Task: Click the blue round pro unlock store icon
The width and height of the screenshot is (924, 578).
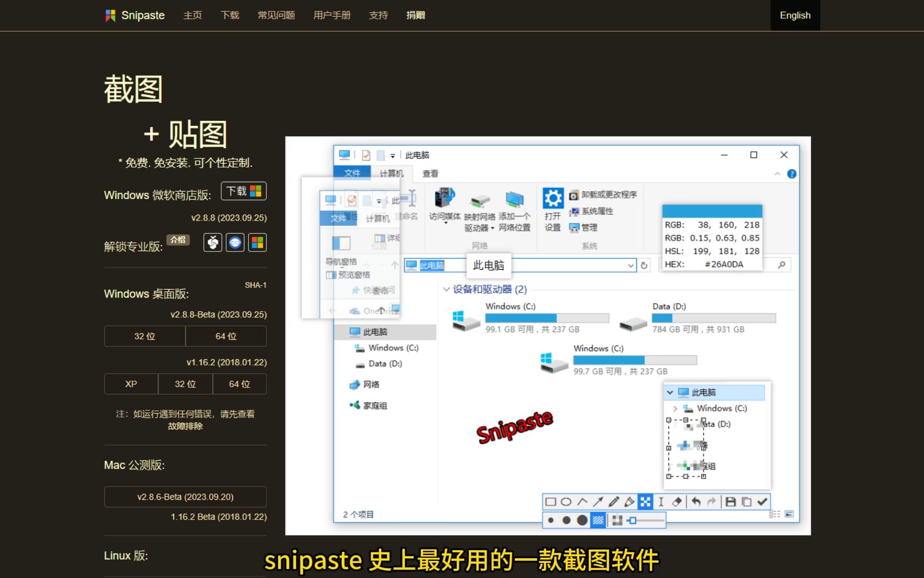Action: 235,243
